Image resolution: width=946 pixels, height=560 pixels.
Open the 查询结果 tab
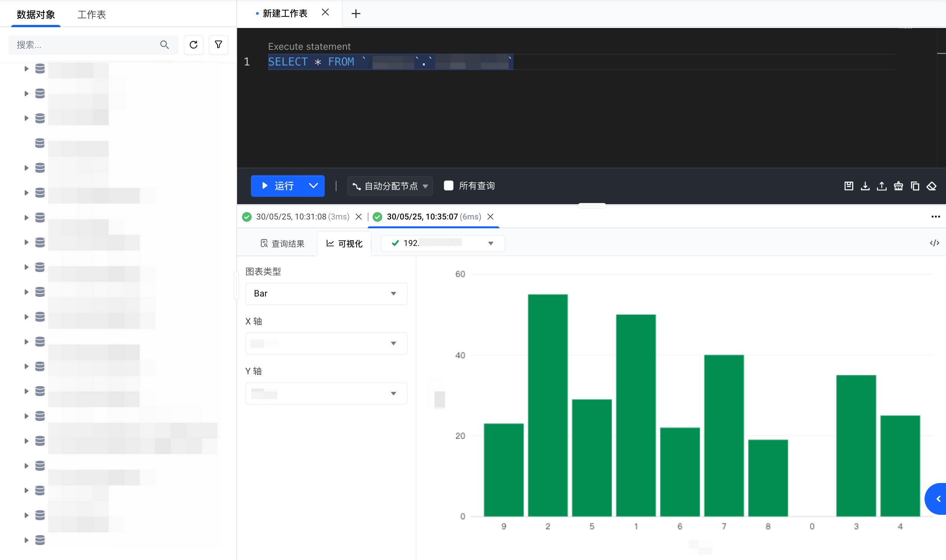click(282, 244)
